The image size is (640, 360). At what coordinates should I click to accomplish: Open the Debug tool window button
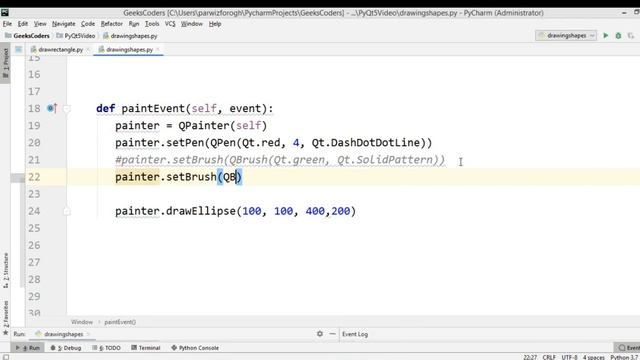click(66, 348)
